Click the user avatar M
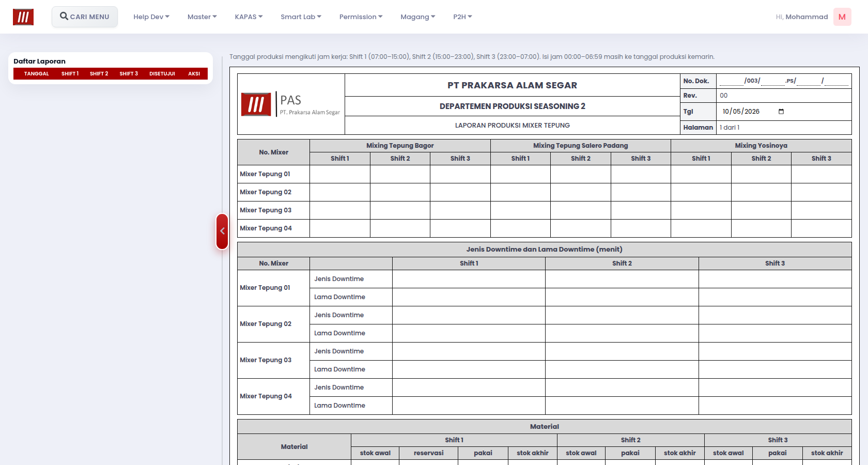The image size is (868, 465). (842, 17)
